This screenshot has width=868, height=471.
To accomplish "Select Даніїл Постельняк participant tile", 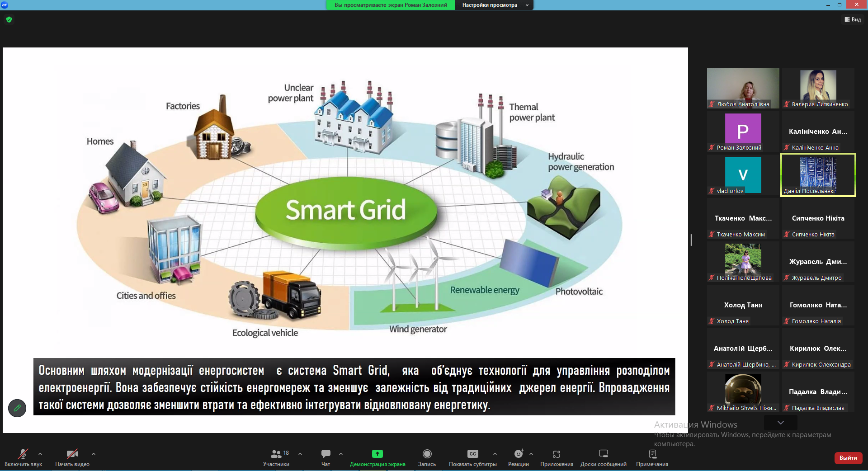I will tap(818, 175).
